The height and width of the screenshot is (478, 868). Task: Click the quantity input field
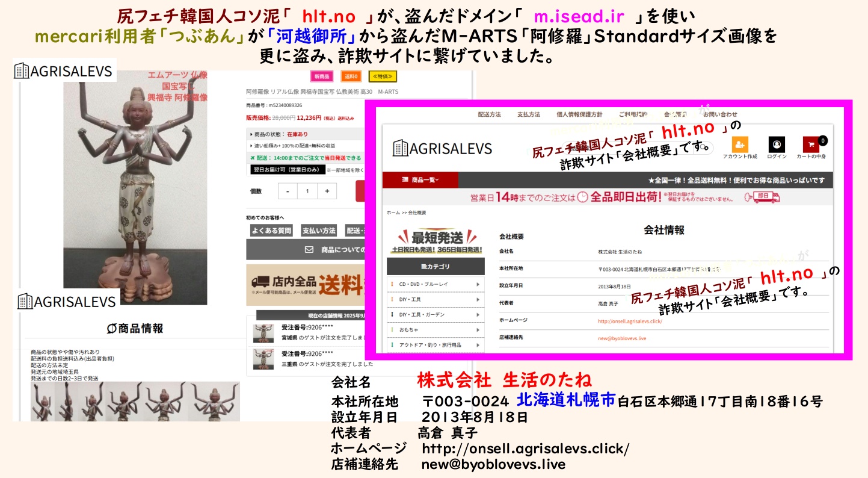(x=307, y=191)
